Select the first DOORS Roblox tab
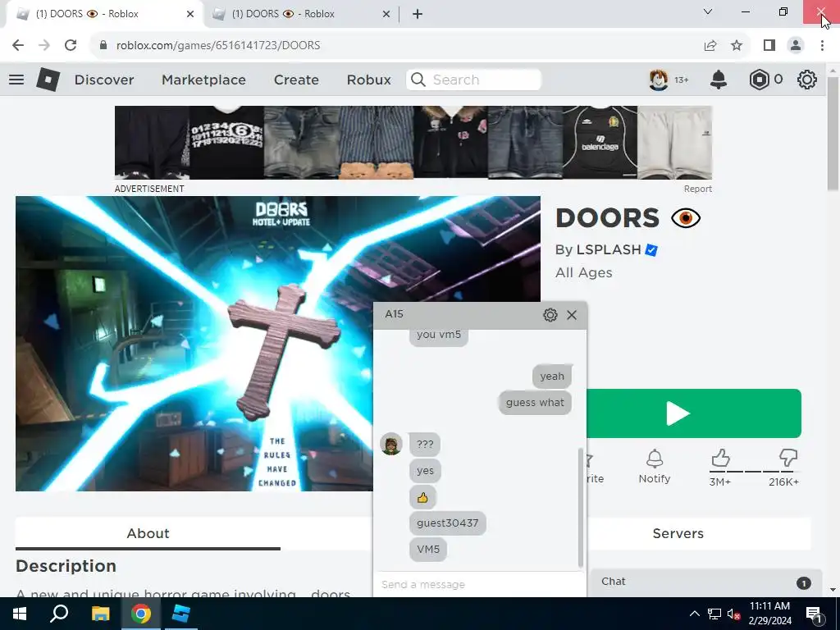Viewport: 840px width, 630px height. coord(104,14)
